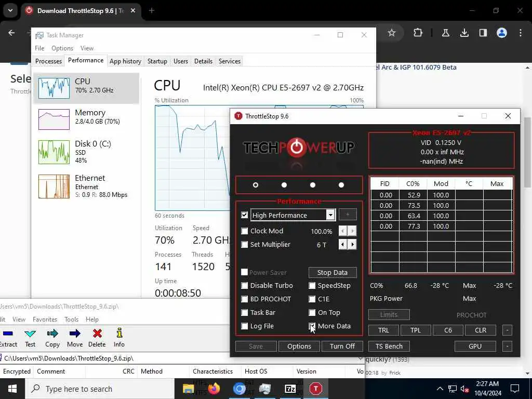Switch to the Details tab
Image resolution: width=532 pixels, height=399 pixels.
(x=203, y=61)
